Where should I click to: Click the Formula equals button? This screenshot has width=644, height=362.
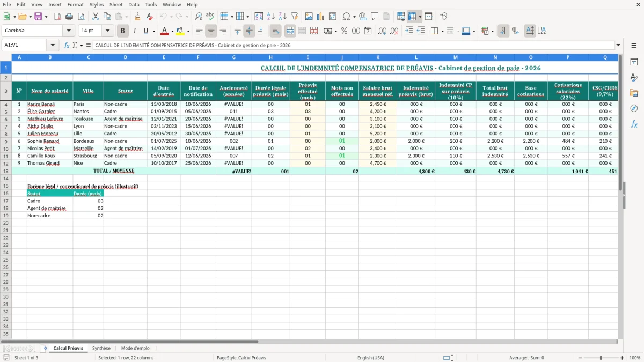[x=88, y=46]
